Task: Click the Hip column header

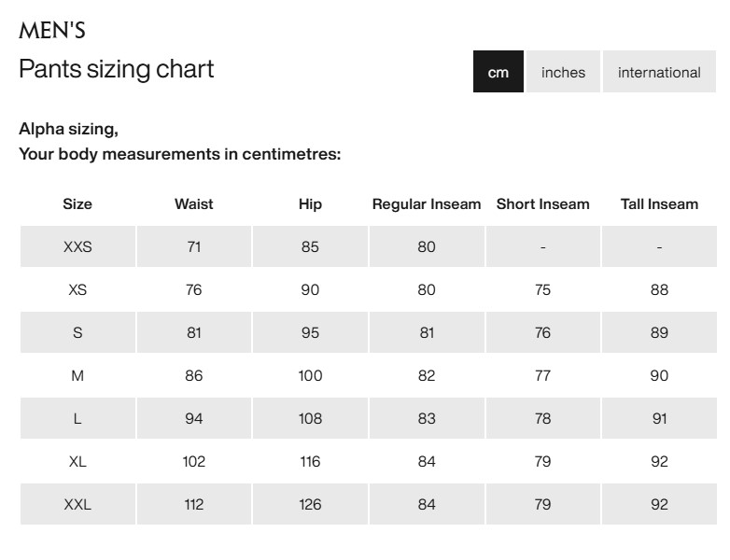Action: coord(310,204)
